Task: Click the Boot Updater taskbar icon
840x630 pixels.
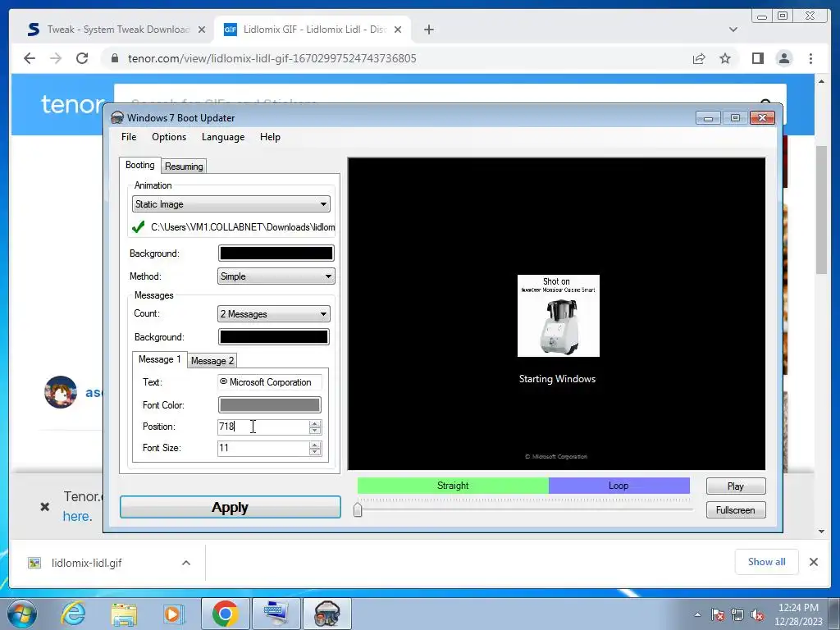Action: (x=326, y=614)
